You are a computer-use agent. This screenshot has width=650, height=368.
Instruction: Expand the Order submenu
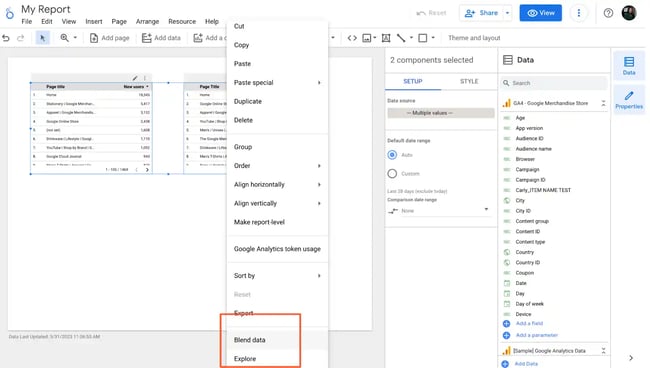277,166
